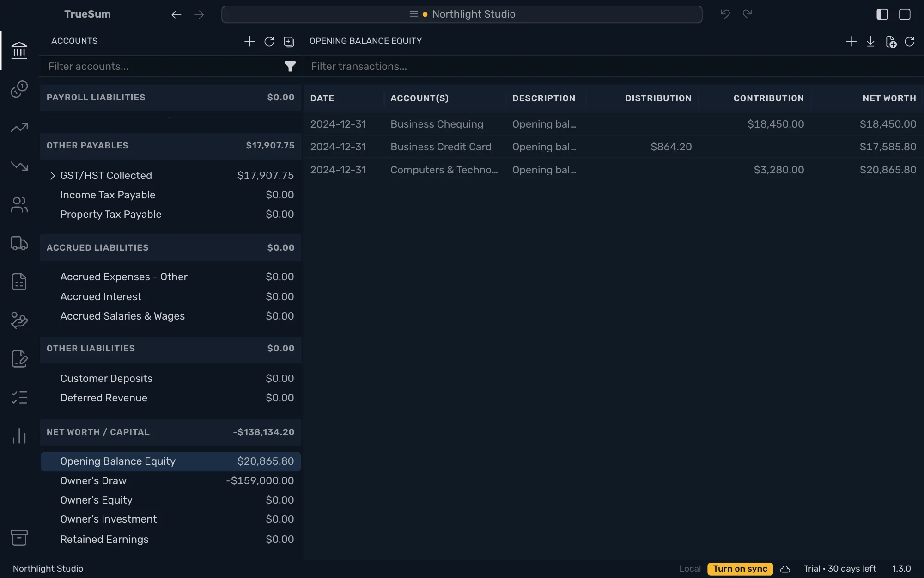Click in the Filter transactions field
This screenshot has height=578, width=924.
614,66
